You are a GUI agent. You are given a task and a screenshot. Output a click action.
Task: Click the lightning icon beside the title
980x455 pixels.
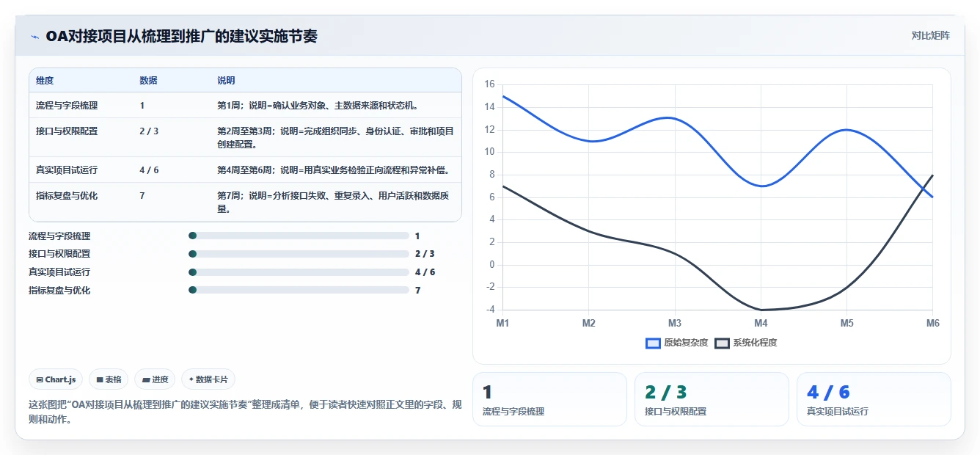pos(34,37)
